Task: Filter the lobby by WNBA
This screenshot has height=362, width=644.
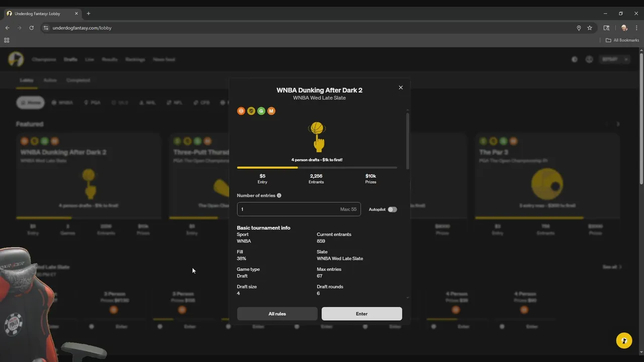Action: pos(62,103)
